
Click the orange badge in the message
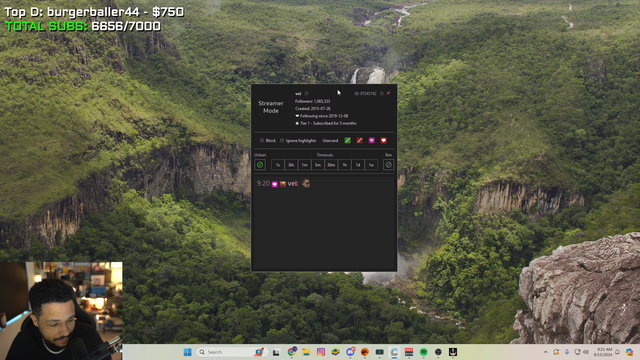tap(282, 184)
